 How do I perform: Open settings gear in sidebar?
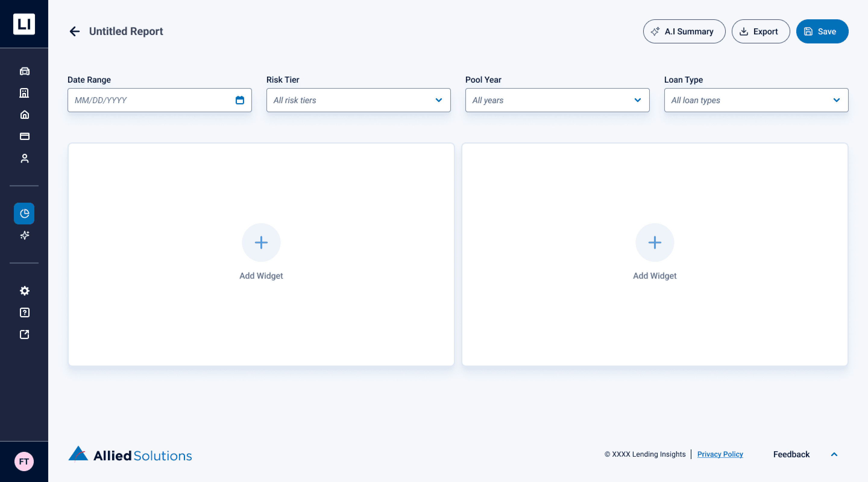[24, 291]
